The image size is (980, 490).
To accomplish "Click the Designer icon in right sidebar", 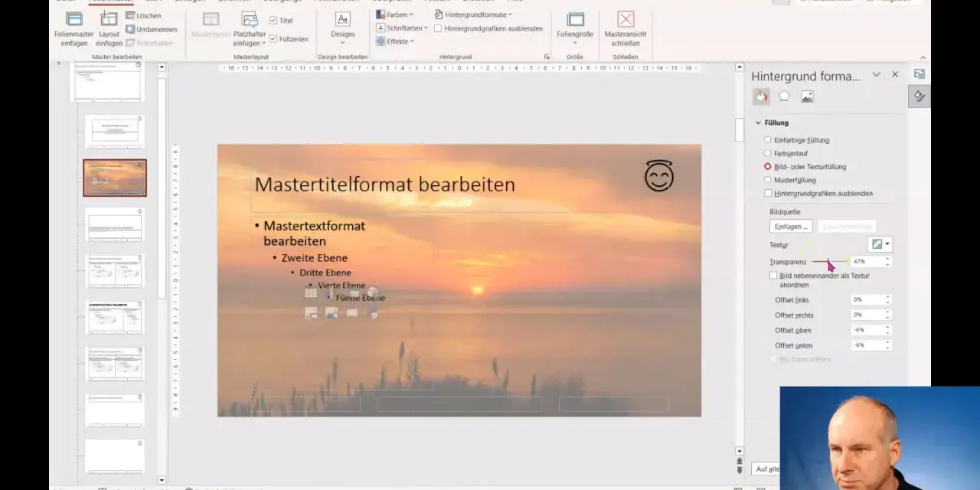I will pyautogui.click(x=920, y=74).
